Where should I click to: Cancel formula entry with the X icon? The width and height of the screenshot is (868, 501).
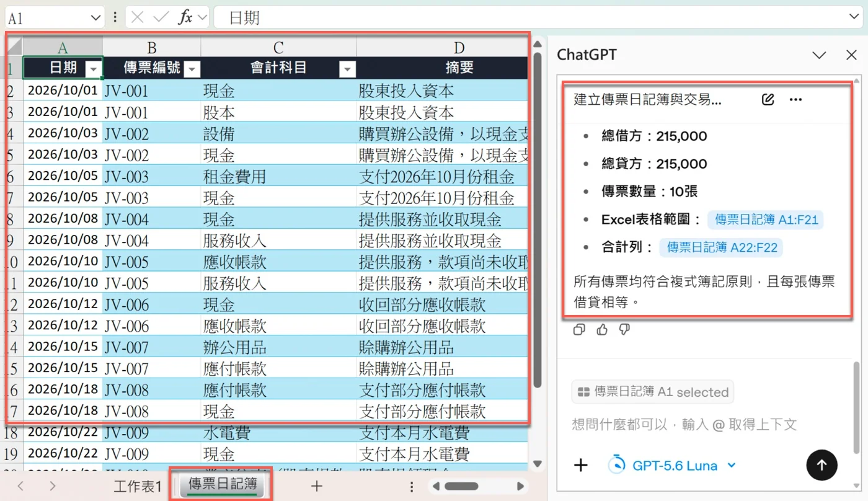click(x=137, y=17)
